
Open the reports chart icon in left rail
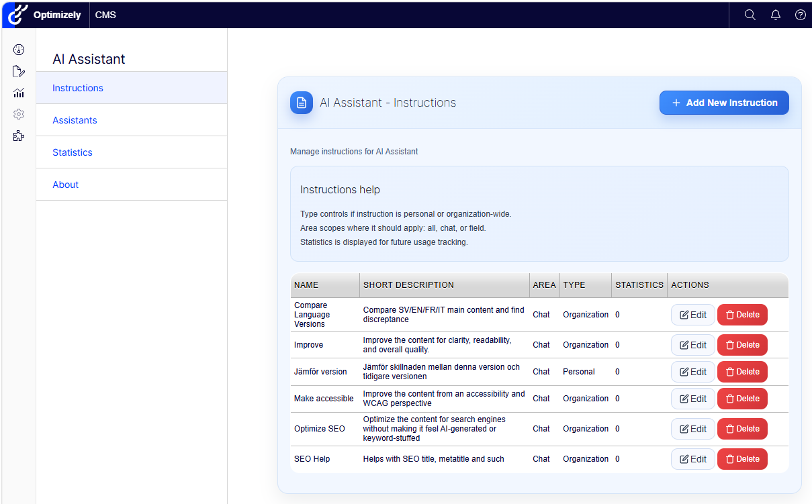tap(19, 93)
